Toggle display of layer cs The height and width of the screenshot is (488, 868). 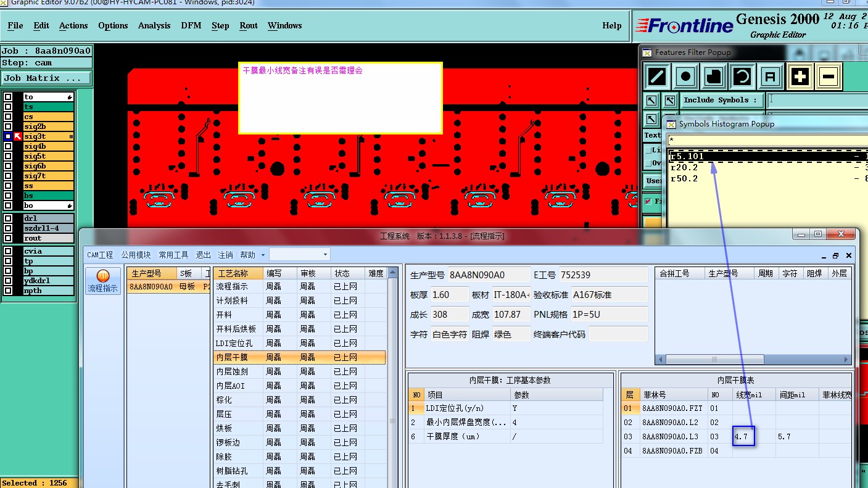[8, 117]
